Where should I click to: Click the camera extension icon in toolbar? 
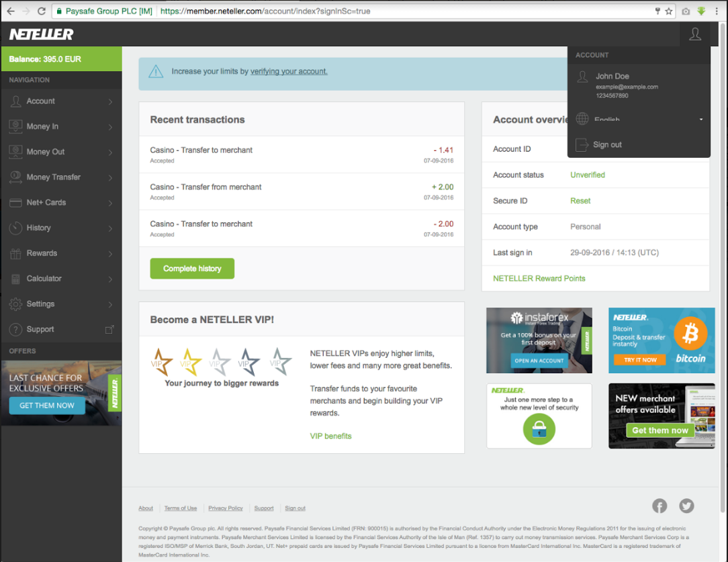686,11
